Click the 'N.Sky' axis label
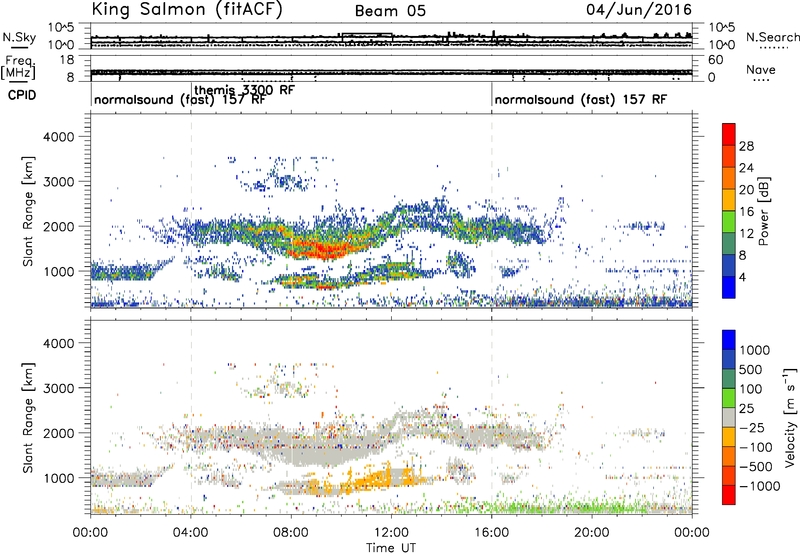 tap(19, 37)
